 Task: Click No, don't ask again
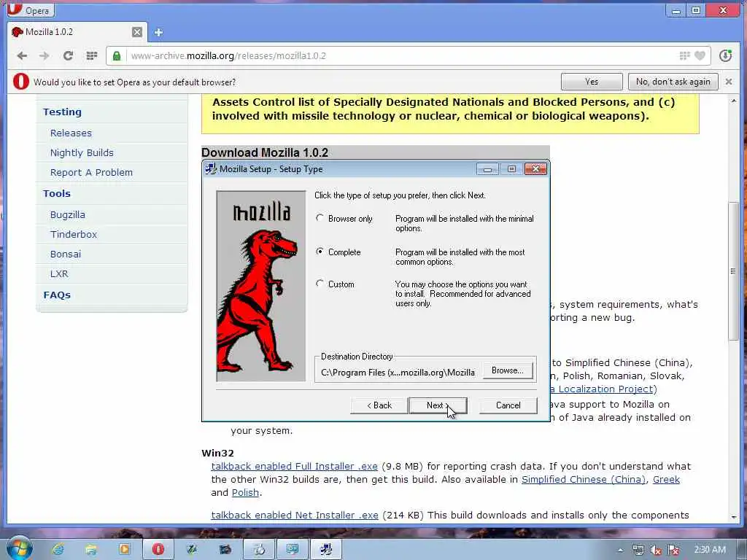(673, 82)
